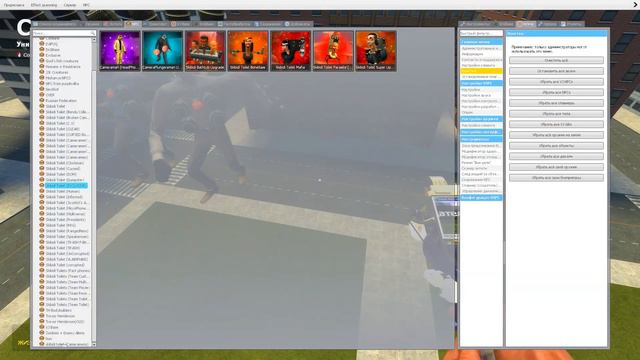Select 'Humans + Resistance' in the category list

point(63,67)
